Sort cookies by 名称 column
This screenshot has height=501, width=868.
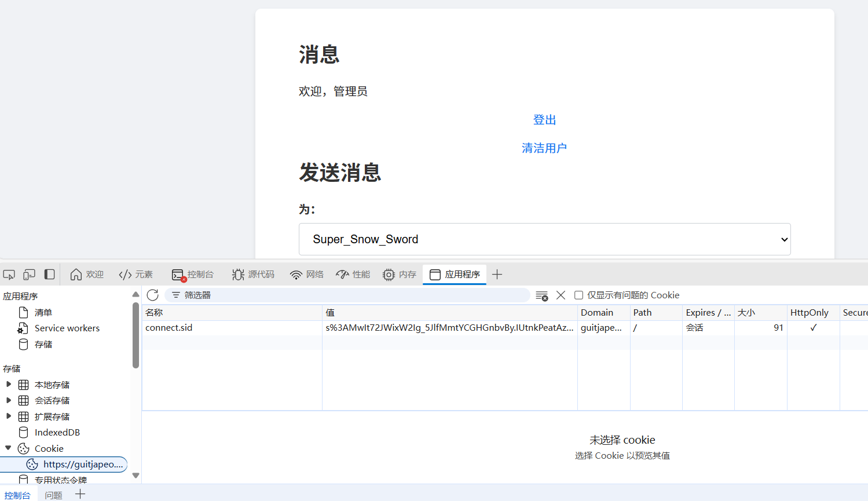[x=232, y=313]
